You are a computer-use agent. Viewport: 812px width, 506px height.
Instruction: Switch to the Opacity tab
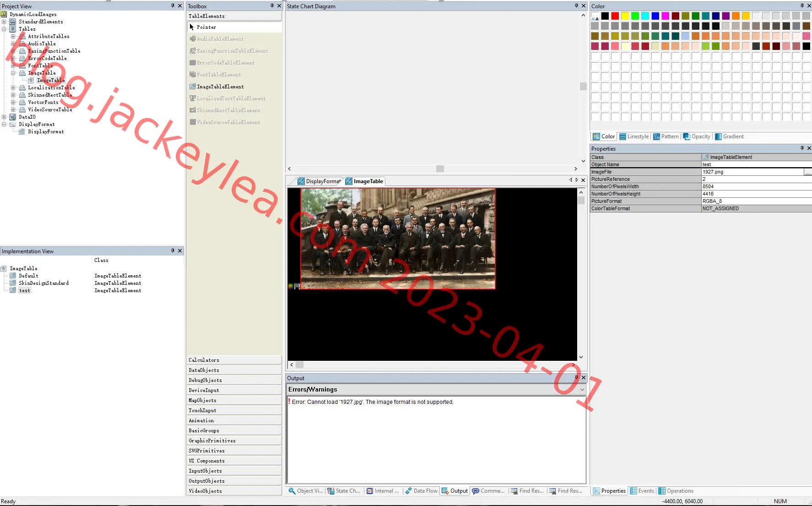(x=697, y=136)
